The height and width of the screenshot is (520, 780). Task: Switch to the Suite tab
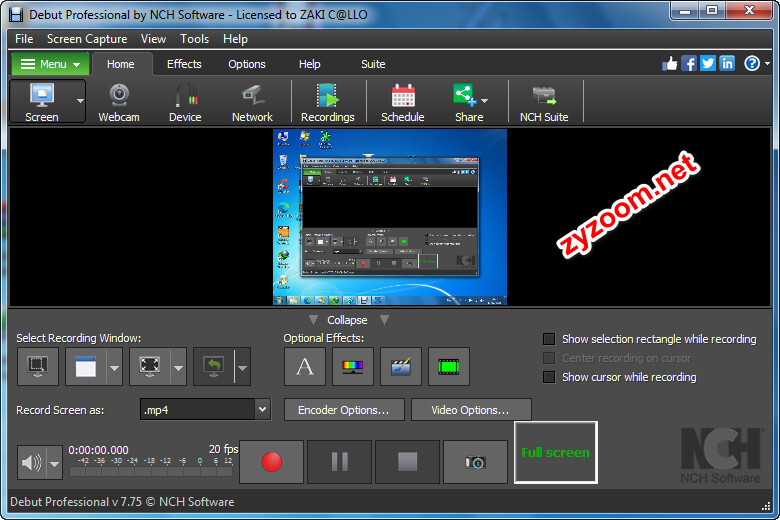[x=373, y=64]
